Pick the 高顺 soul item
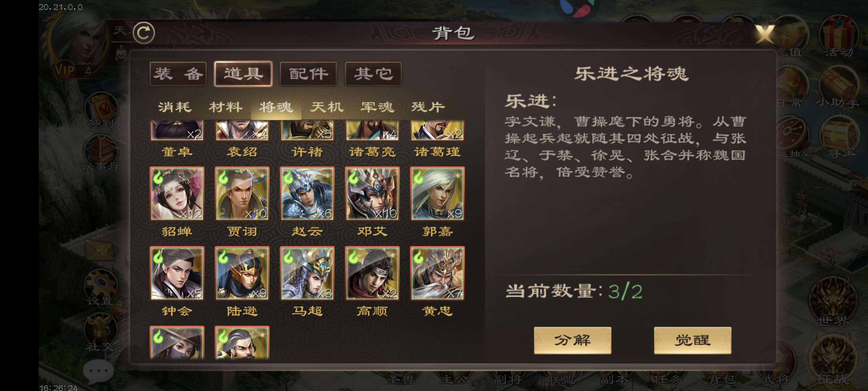Screen dimensions: 868x391 [x=372, y=273]
